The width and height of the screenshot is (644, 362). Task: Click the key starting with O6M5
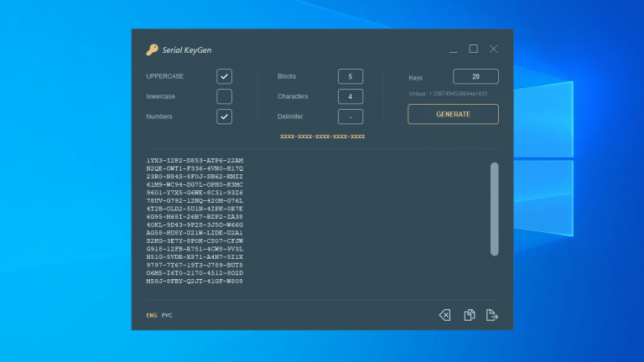pos(195,273)
